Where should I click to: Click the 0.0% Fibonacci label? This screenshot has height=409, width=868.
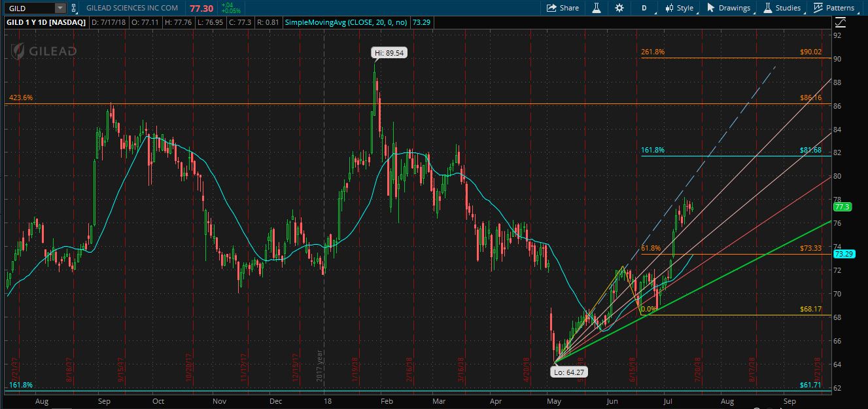click(x=649, y=309)
